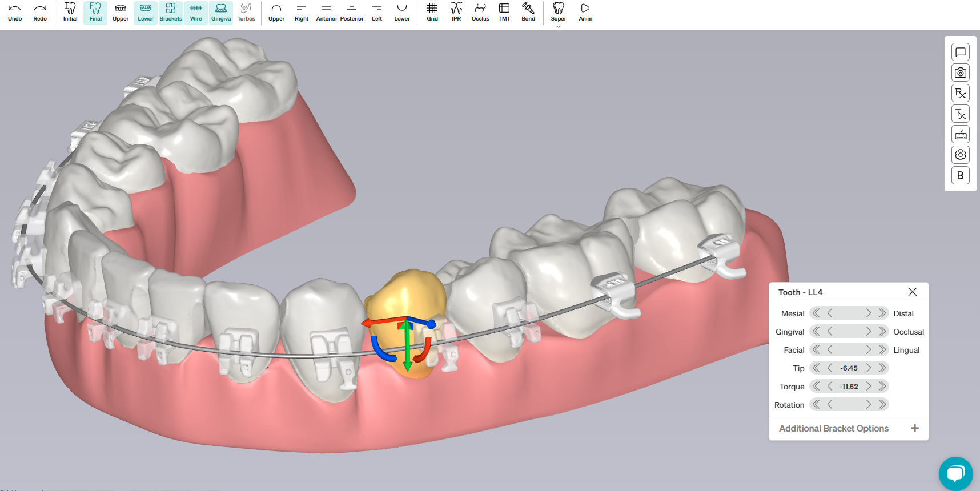Click the Redo icon
The height and width of the screenshot is (491, 980).
pos(40,9)
